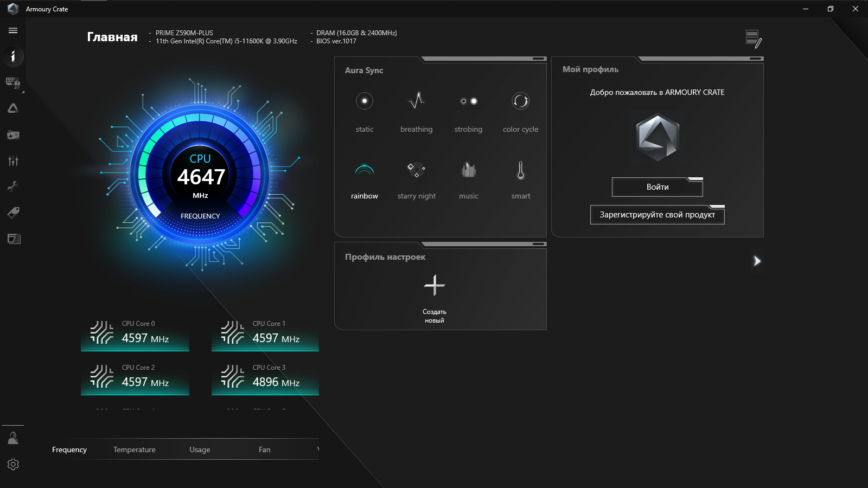Click the Добро пожаловать в ARMOURY CRATE text
Screen dimensions: 868x488
[658, 92]
